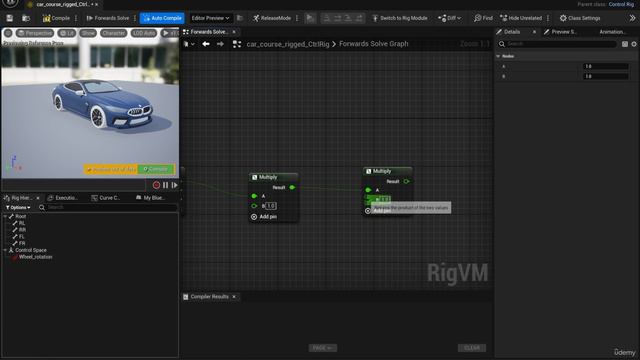Open the Editor Preview dropdown
Image resolution: width=640 pixels, height=360 pixels.
(211, 18)
